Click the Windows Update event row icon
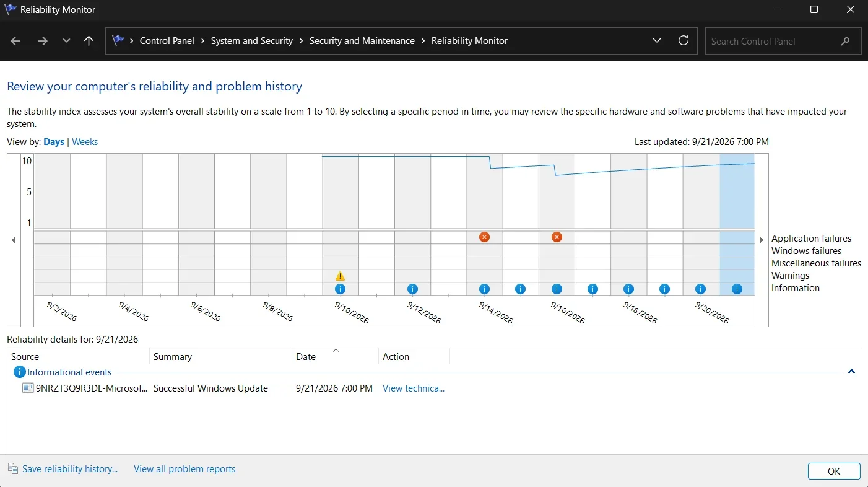Viewport: 868px width, 487px height. click(x=28, y=388)
